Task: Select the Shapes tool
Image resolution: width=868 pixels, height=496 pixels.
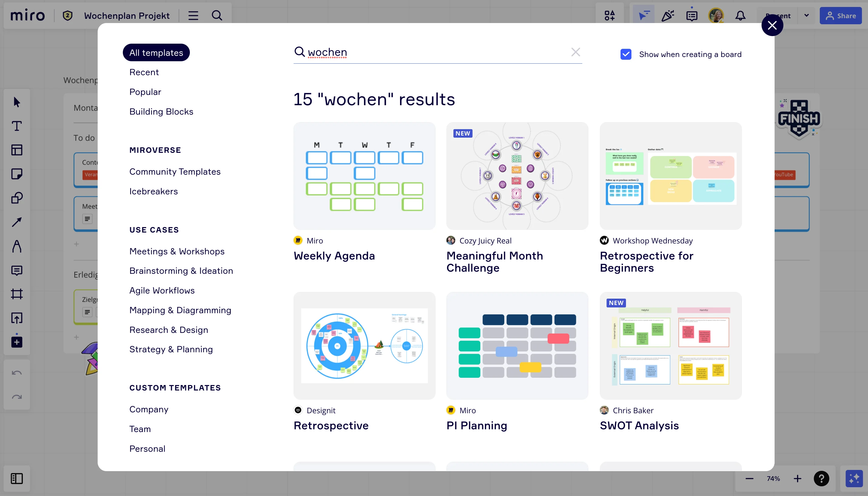Action: [x=17, y=198]
